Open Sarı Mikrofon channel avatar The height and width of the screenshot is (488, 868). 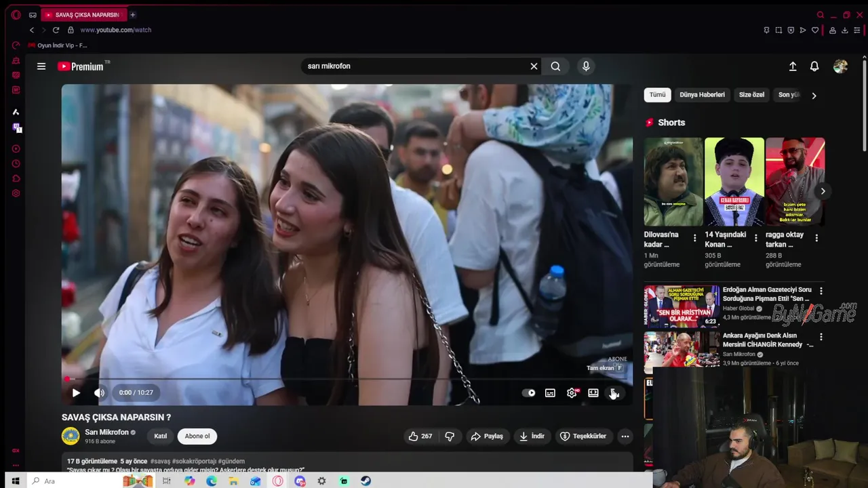pos(71,436)
